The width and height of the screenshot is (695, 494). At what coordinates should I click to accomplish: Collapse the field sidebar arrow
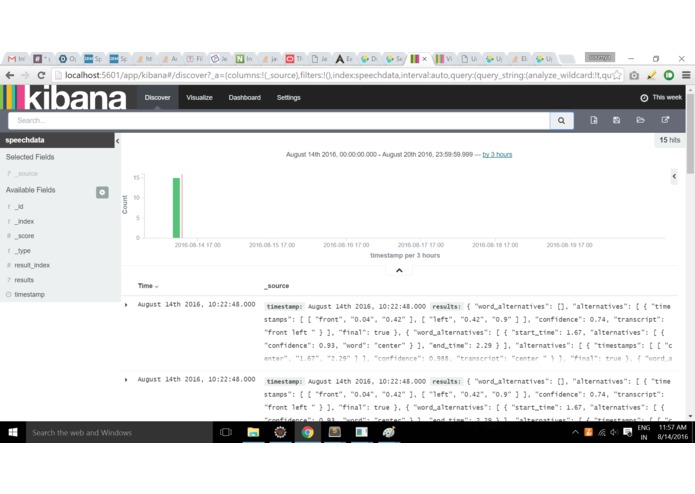tap(117, 141)
